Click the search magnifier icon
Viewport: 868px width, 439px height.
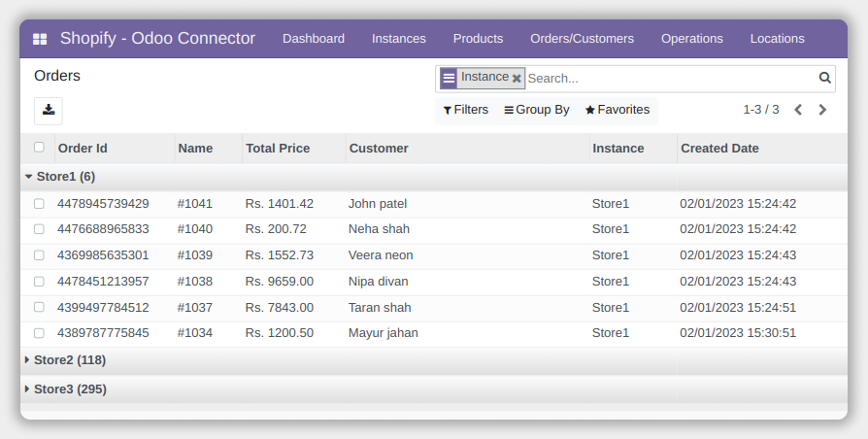825,78
